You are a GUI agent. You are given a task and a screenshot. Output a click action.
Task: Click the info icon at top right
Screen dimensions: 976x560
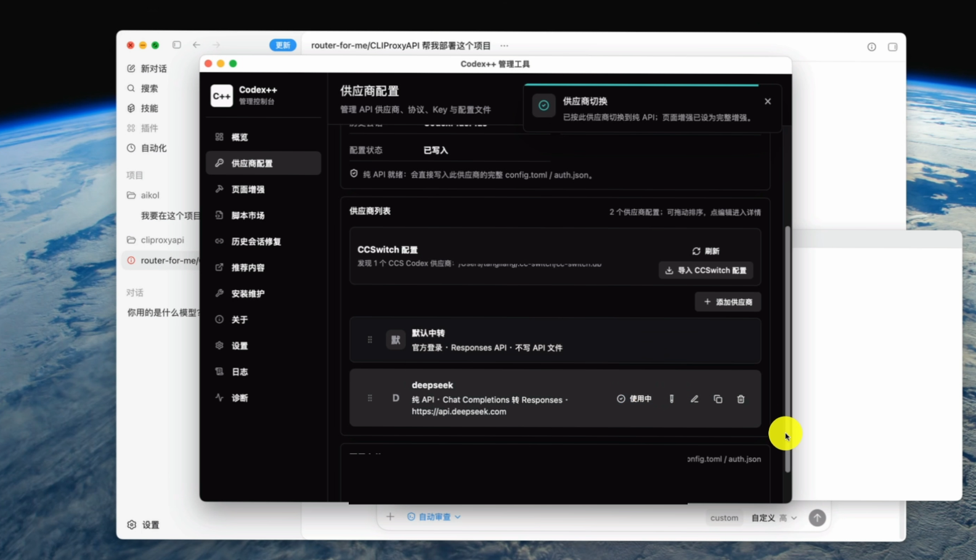click(x=872, y=47)
